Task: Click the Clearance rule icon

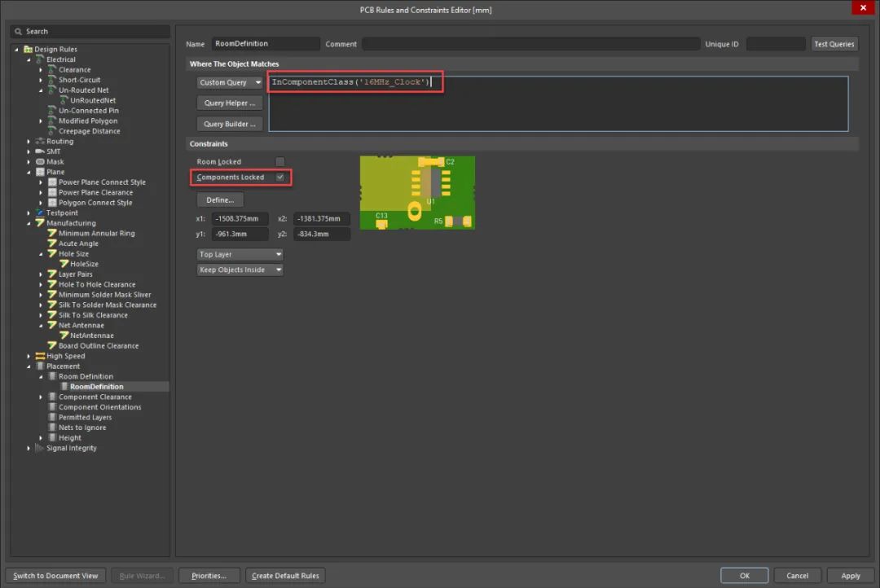Action: pyautogui.click(x=52, y=69)
